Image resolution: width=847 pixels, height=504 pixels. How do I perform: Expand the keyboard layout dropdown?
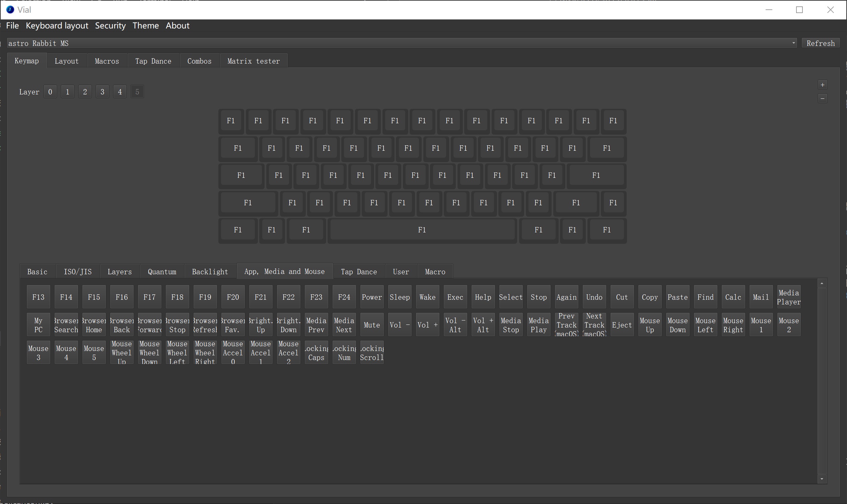pos(792,42)
